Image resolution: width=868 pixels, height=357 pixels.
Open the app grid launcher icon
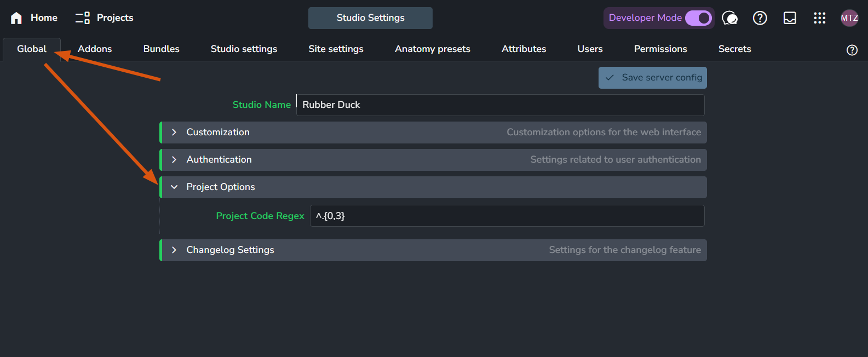coord(819,18)
